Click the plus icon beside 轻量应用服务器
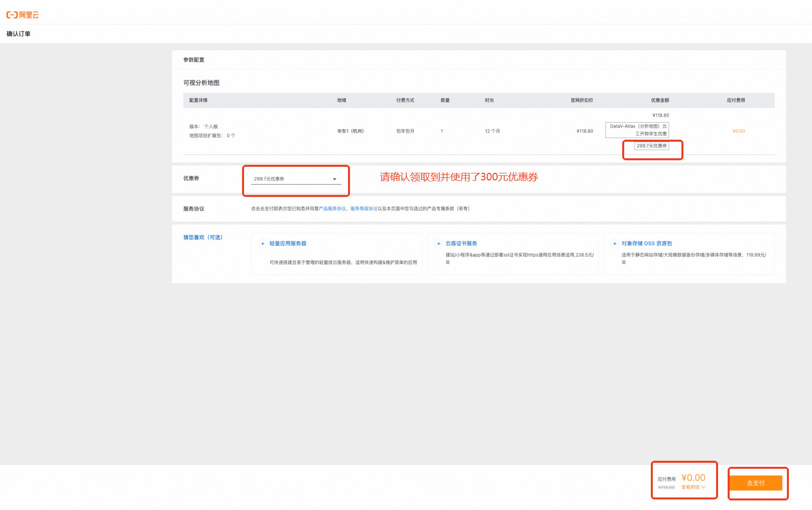 pyautogui.click(x=263, y=244)
